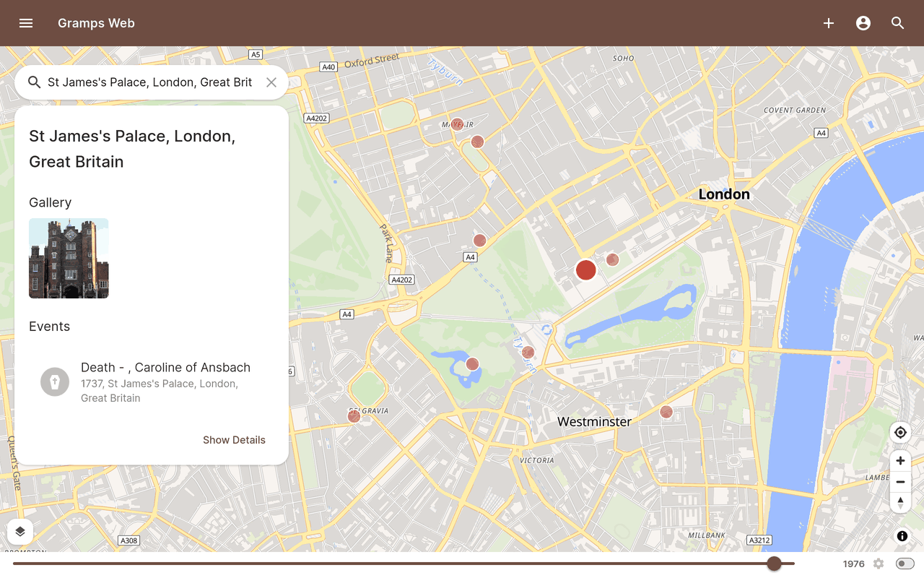924x578 pixels.
Task: Open the St James's Palace gallery thumbnail
Action: (x=69, y=258)
